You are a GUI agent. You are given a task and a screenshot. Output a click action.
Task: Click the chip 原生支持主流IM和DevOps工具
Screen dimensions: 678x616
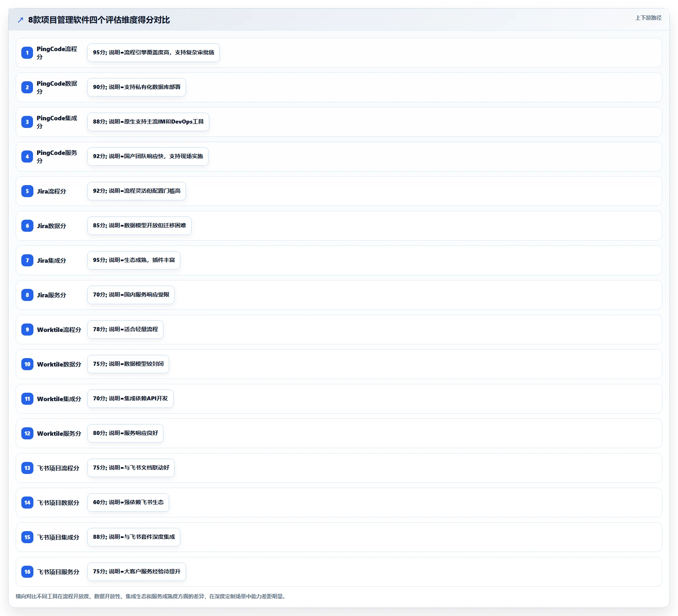pos(148,122)
